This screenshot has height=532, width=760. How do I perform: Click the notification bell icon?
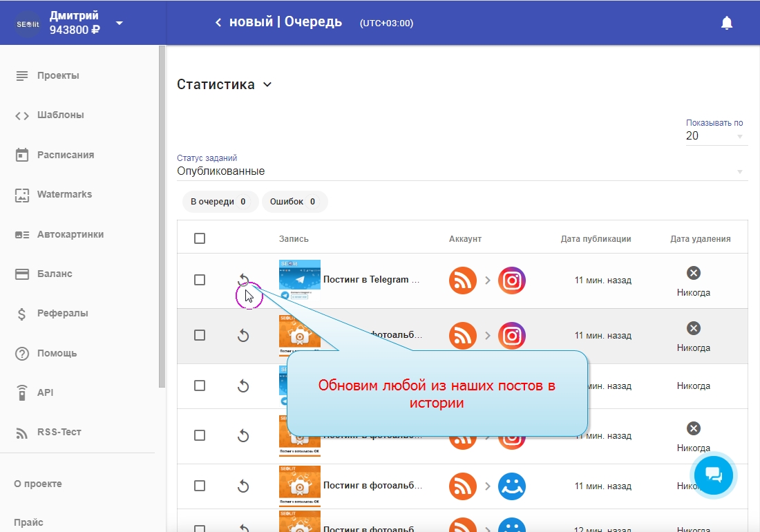pyautogui.click(x=726, y=23)
